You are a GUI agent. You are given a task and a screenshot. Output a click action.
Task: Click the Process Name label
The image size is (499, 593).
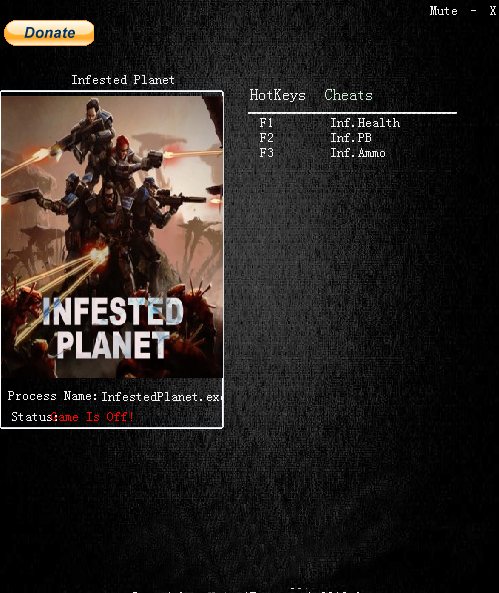pyautogui.click(x=53, y=396)
